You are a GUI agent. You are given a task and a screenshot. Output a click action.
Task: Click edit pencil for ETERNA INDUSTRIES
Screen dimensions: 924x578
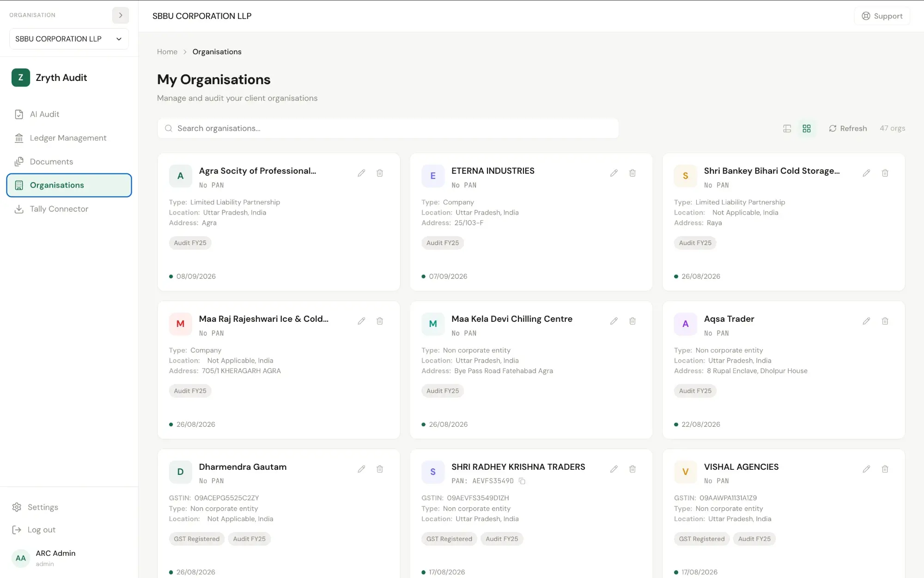pos(614,173)
